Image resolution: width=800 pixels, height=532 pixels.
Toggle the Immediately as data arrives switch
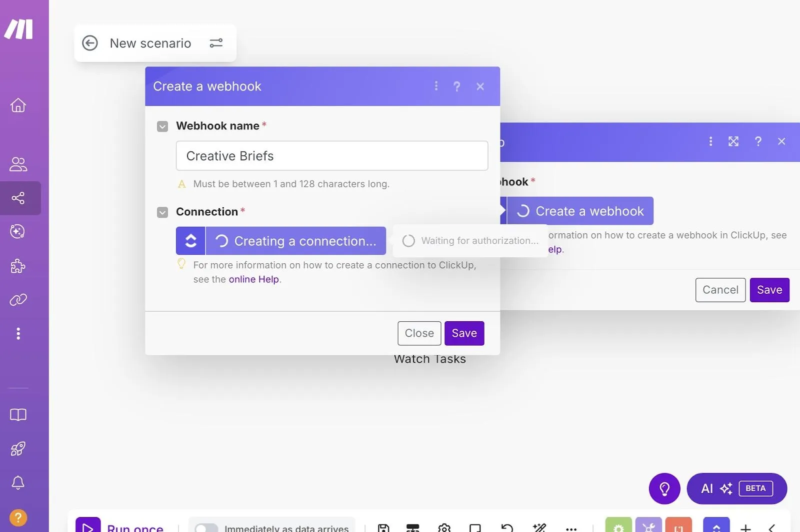(206, 528)
